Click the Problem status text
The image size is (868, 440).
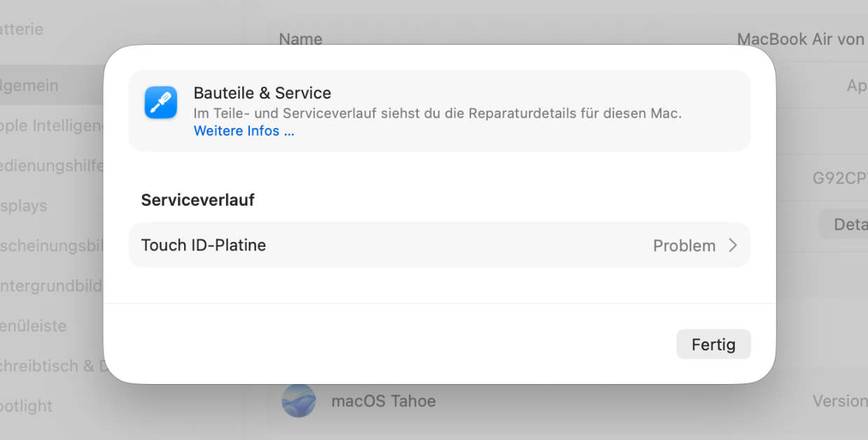point(684,246)
